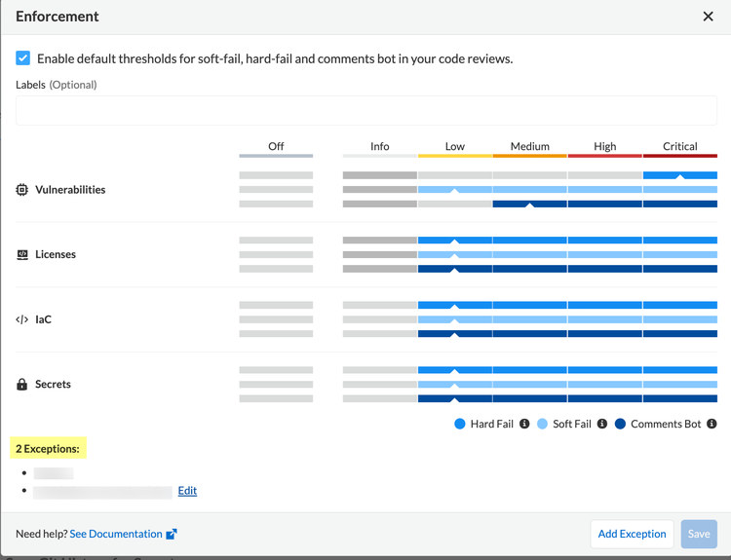Select the second blurred exception entry

click(x=102, y=492)
